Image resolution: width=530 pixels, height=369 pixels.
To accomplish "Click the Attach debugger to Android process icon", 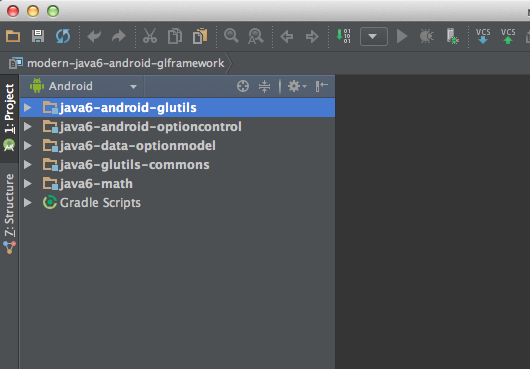I will 452,36.
